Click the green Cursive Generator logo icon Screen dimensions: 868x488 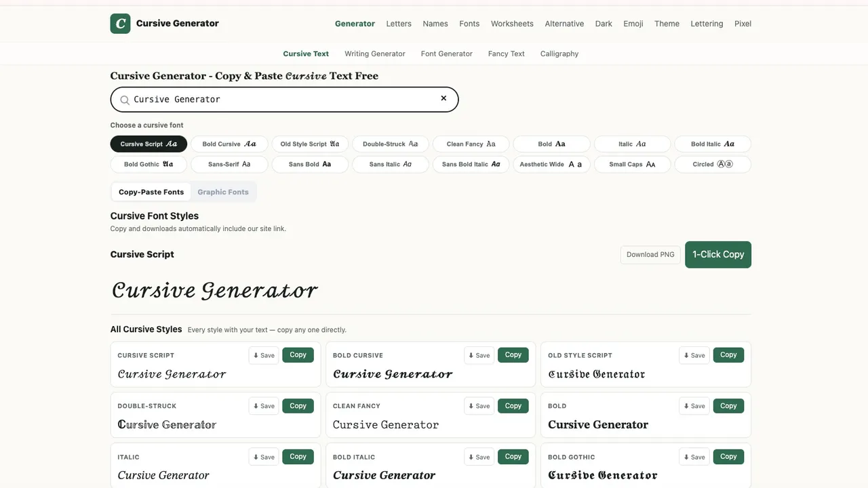120,24
